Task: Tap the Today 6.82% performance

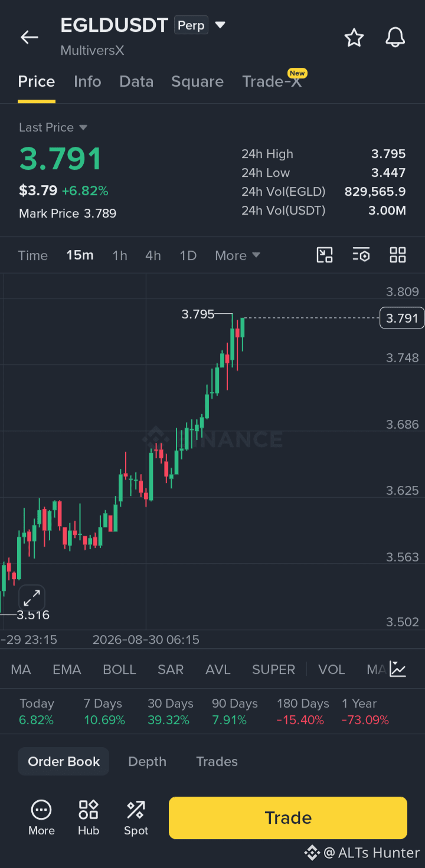Action: [37, 712]
